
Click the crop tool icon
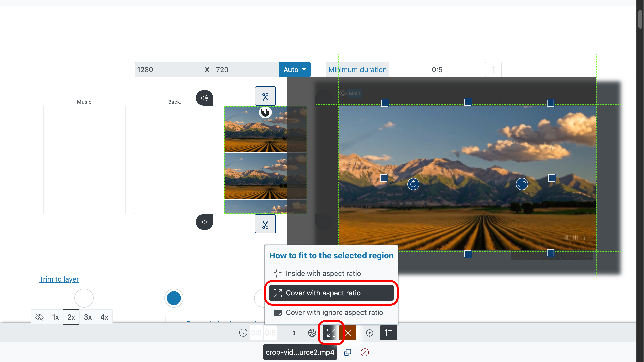coord(389,333)
